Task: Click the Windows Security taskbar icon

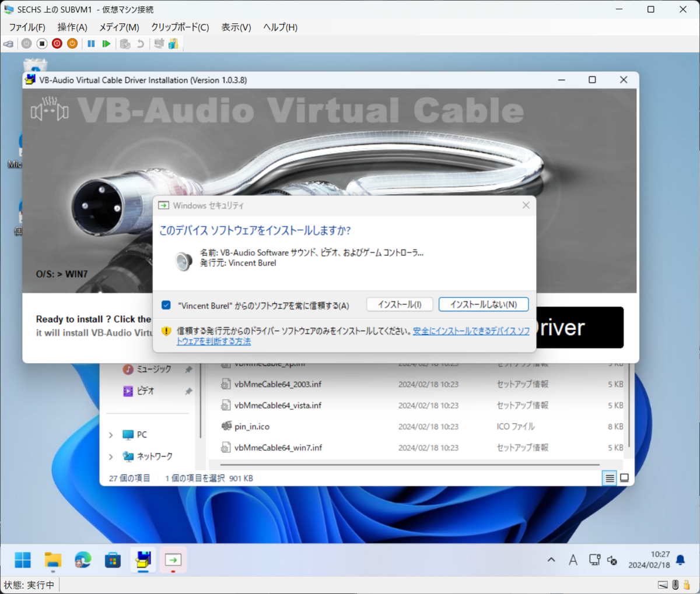Action: pos(173,560)
